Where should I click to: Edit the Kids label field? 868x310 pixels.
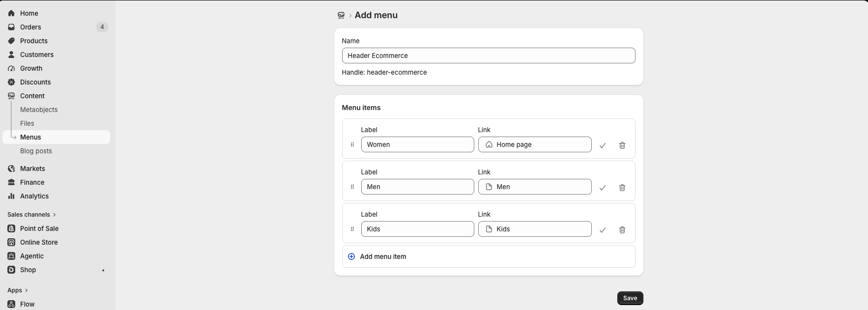coord(418,229)
